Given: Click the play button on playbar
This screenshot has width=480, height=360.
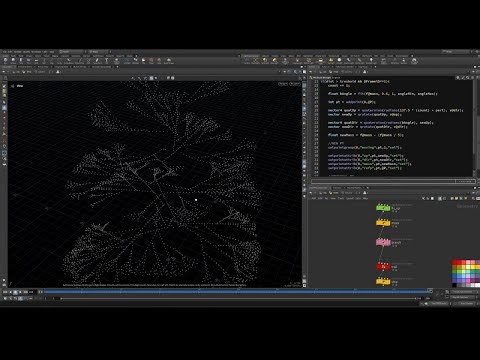Looking at the screenshot, I should tap(21, 292).
